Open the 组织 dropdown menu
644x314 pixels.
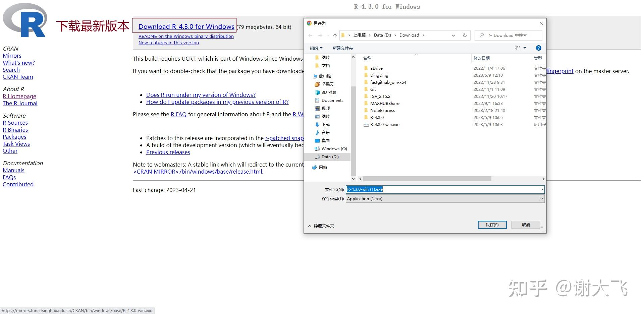[x=316, y=48]
